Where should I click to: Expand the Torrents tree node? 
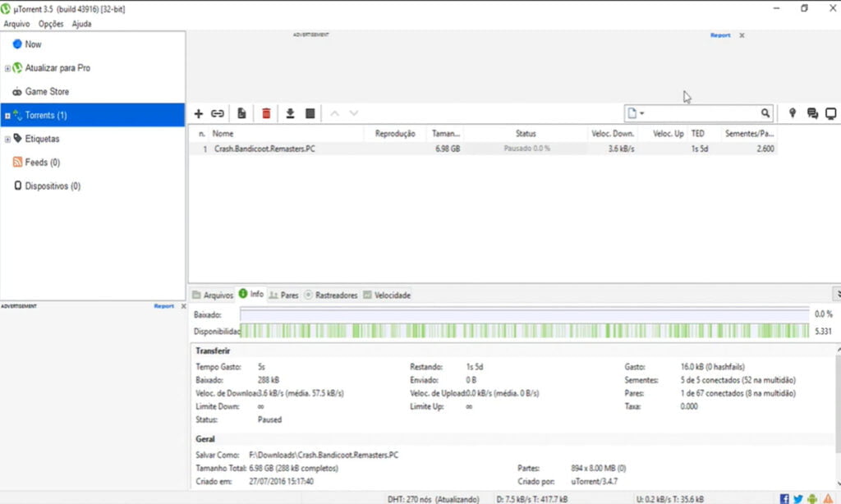pyautogui.click(x=7, y=115)
